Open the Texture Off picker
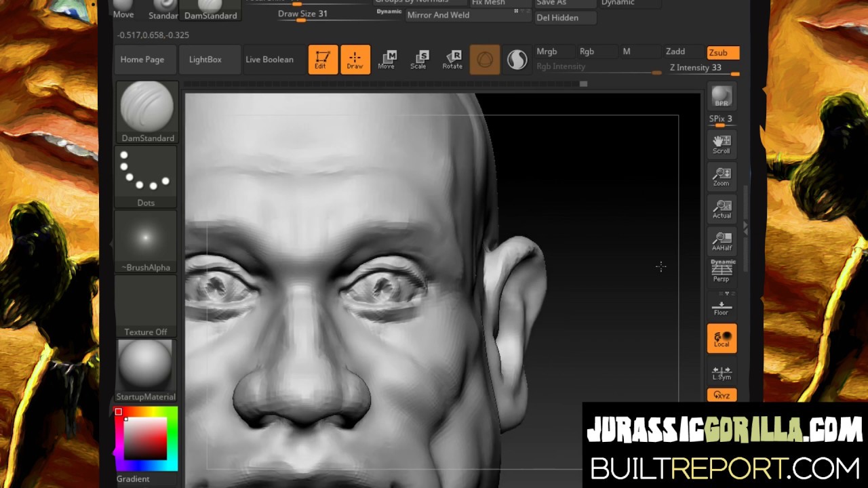The width and height of the screenshot is (868, 488). click(146, 306)
